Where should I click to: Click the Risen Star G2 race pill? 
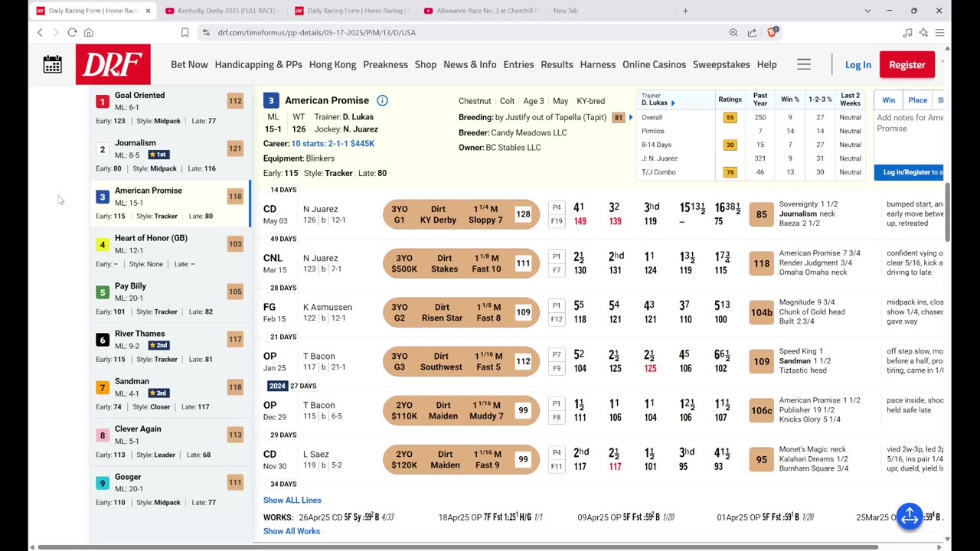(461, 312)
